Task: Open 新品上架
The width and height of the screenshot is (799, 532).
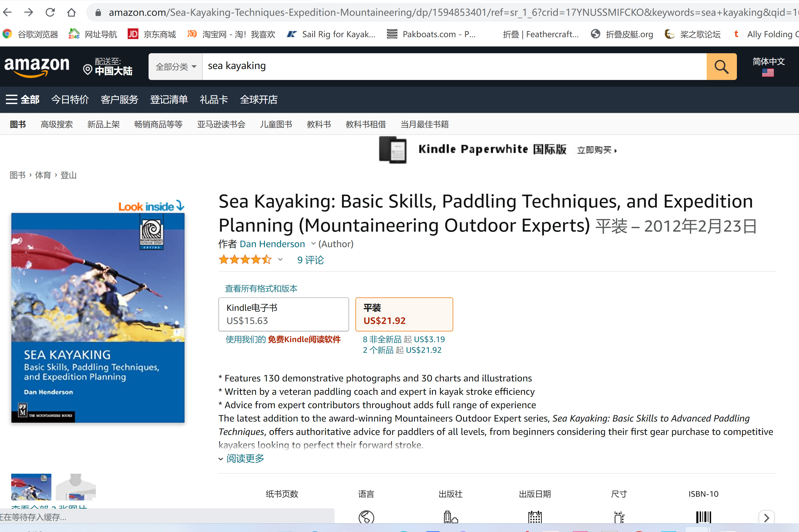Action: click(x=104, y=124)
